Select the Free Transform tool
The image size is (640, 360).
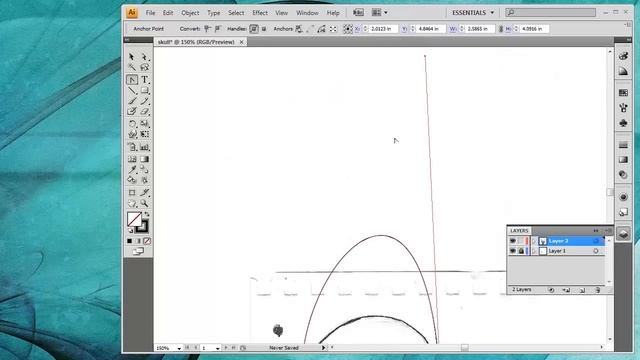click(x=144, y=134)
